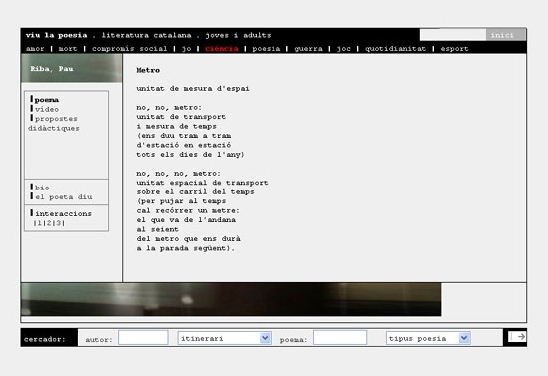The image size is (548, 376).
Task: Open el poeta diu link
Action: [64, 197]
